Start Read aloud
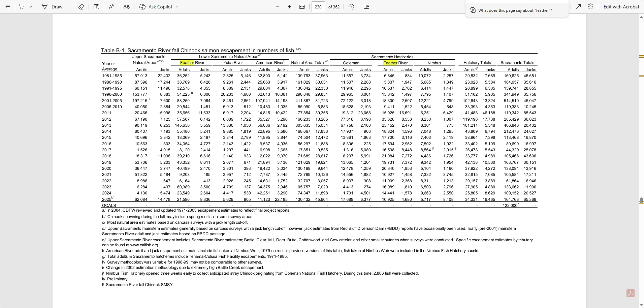 click(111, 7)
